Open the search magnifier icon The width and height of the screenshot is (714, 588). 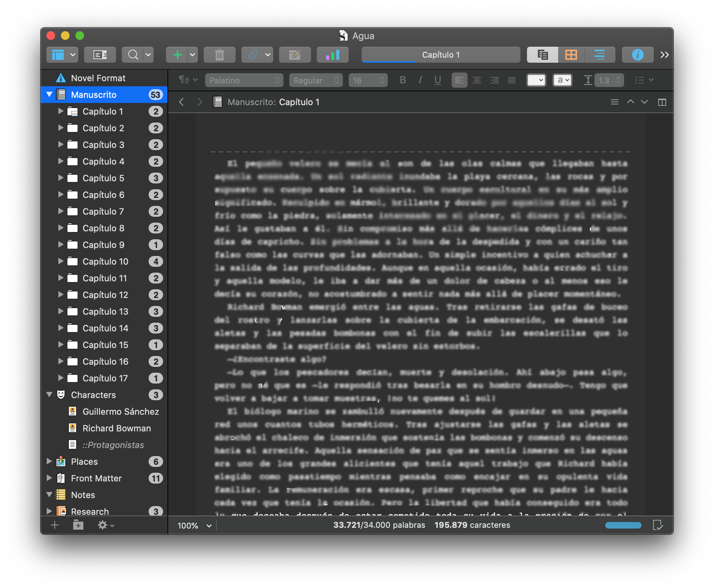[x=133, y=55]
